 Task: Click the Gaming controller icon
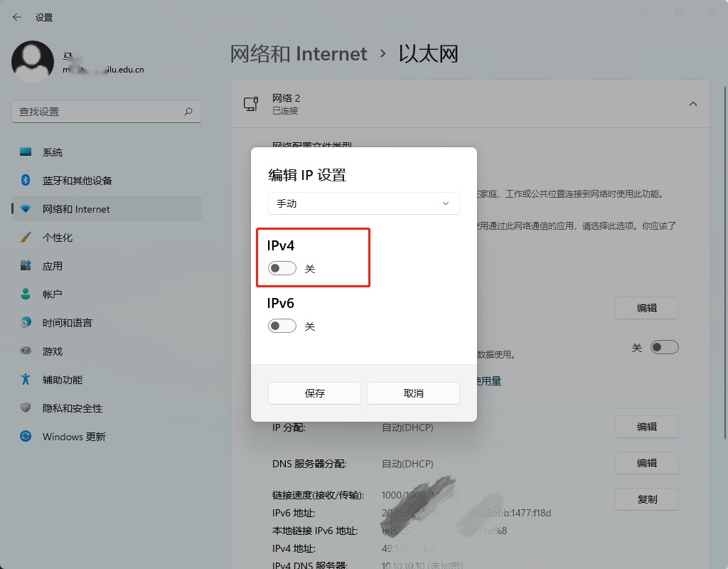[x=26, y=351]
